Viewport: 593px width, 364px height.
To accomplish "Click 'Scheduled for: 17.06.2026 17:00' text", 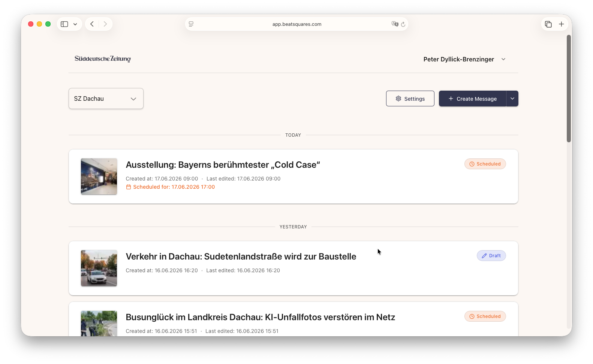I will coord(174,187).
